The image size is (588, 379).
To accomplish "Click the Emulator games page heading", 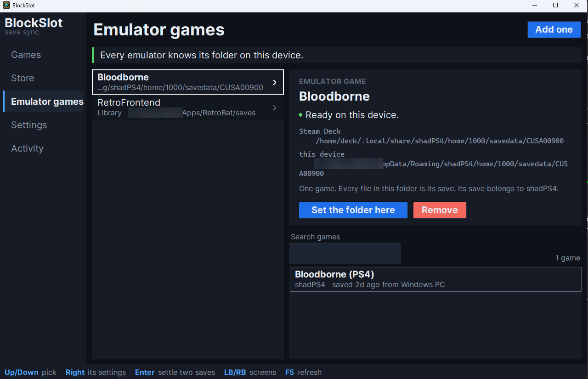I will pyautogui.click(x=159, y=30).
